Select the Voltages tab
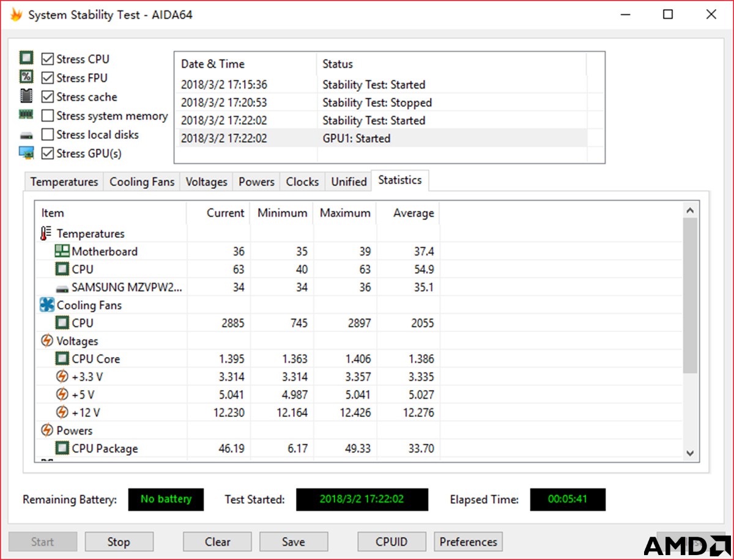Screen dimensions: 734x560 (x=207, y=182)
